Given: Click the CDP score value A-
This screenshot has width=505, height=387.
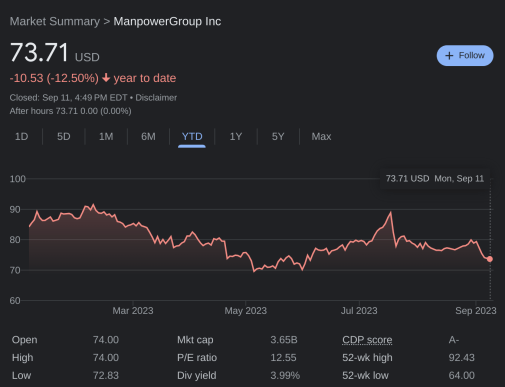Looking at the screenshot, I should [x=454, y=340].
